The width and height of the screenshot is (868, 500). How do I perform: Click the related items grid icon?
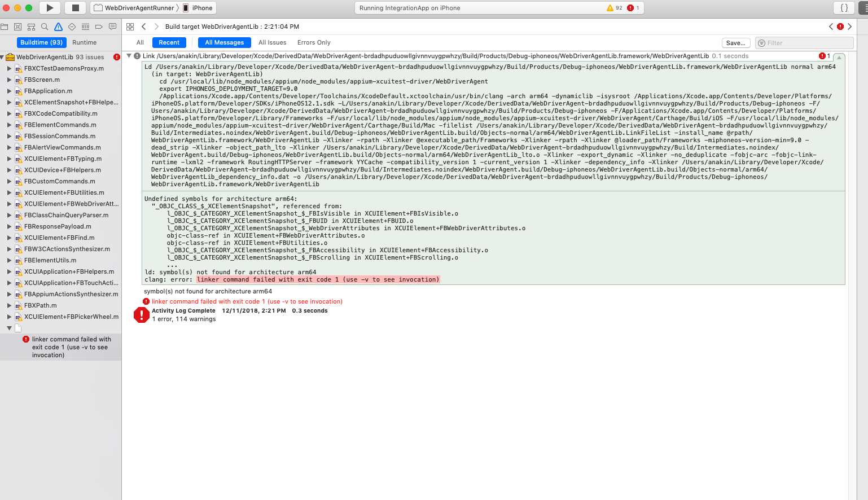[x=130, y=27]
